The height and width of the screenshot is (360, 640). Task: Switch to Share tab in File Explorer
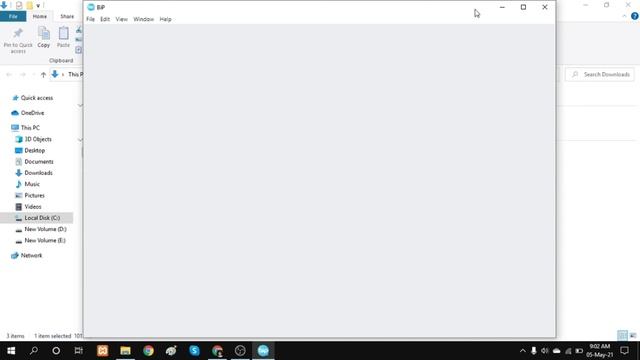67,16
